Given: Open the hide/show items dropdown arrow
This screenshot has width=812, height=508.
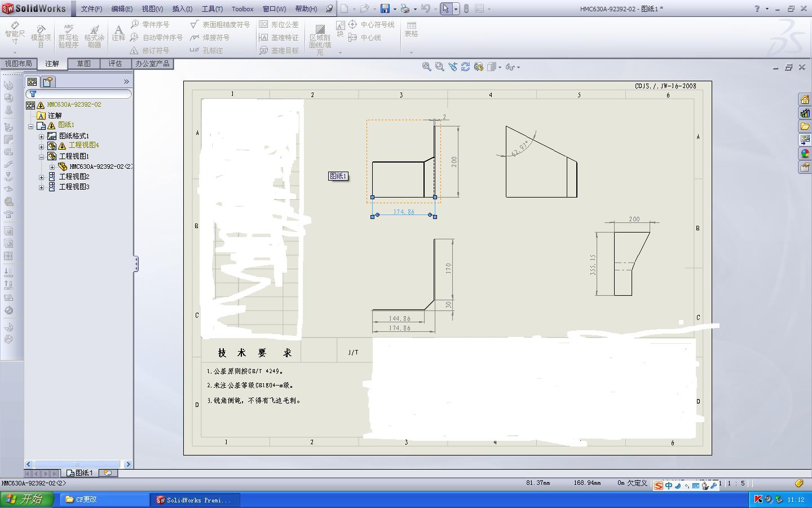Looking at the screenshot, I should (x=518, y=67).
